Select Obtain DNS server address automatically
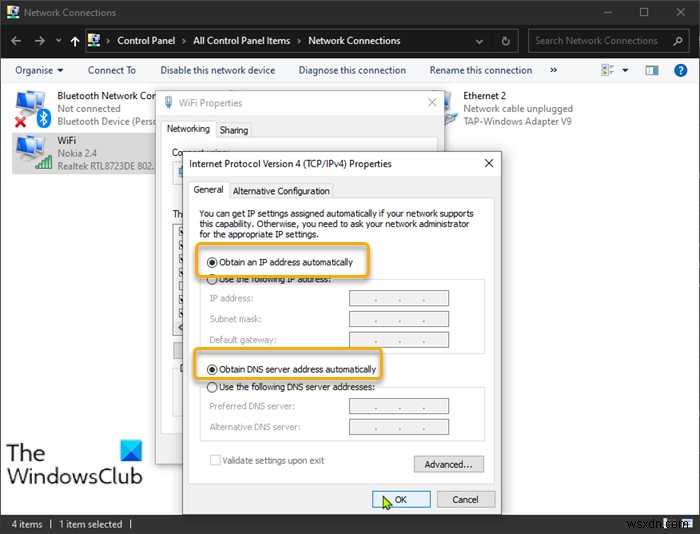 292,369
